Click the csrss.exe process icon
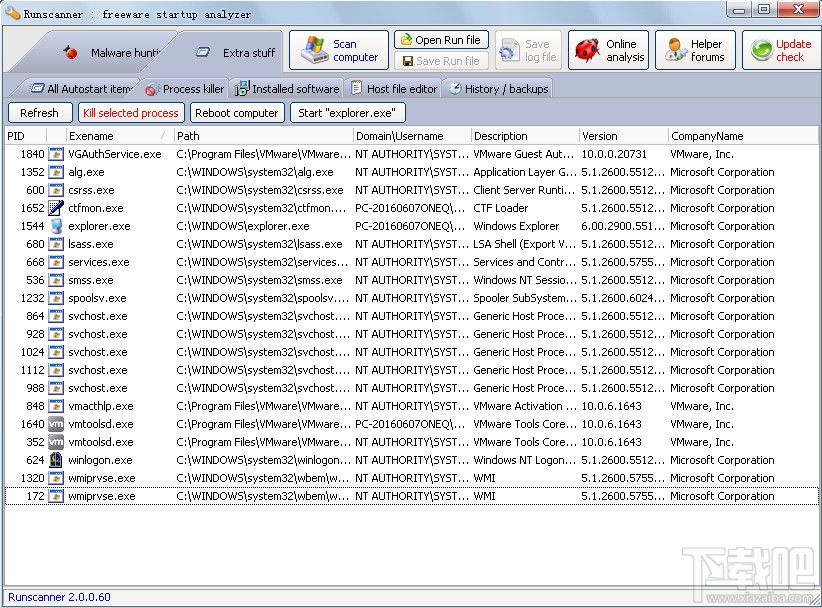The image size is (822, 608). (56, 190)
